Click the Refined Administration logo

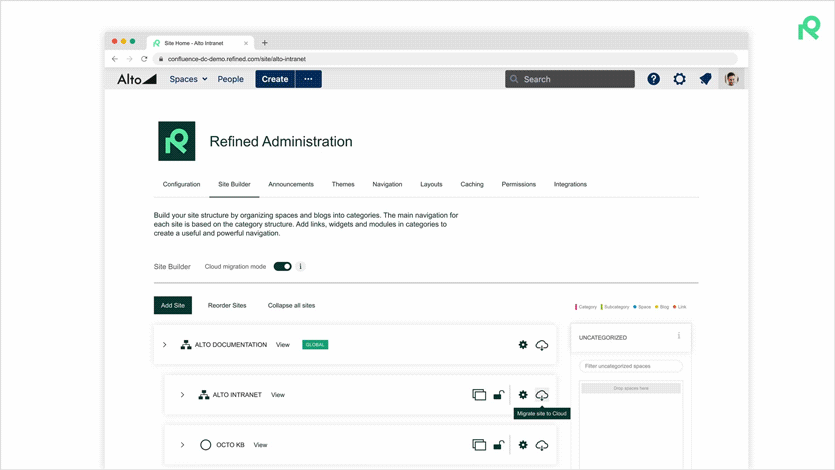(x=177, y=141)
